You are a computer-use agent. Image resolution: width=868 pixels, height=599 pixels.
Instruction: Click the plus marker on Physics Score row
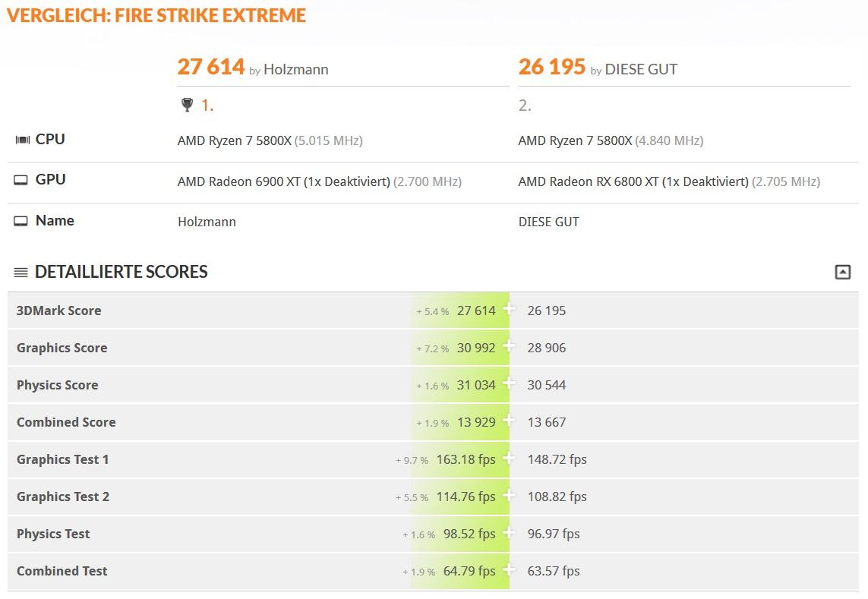click(x=508, y=383)
